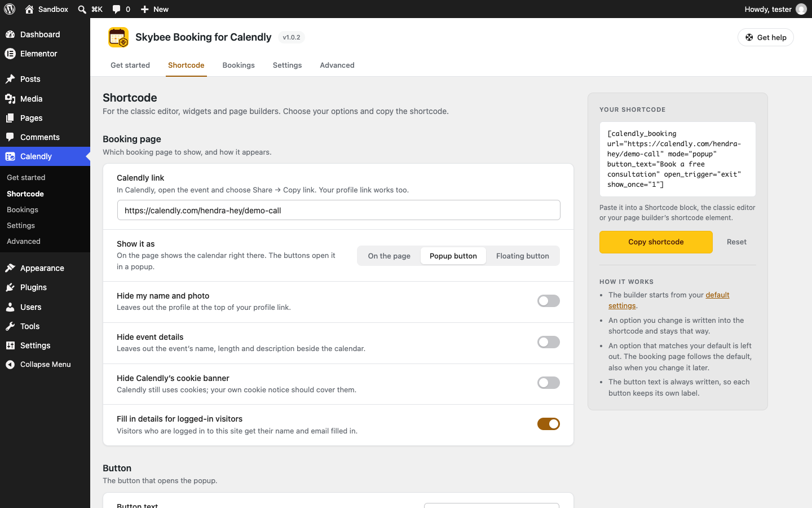Select Floating button display mode
Screen dimensions: 812x508
pos(522,256)
